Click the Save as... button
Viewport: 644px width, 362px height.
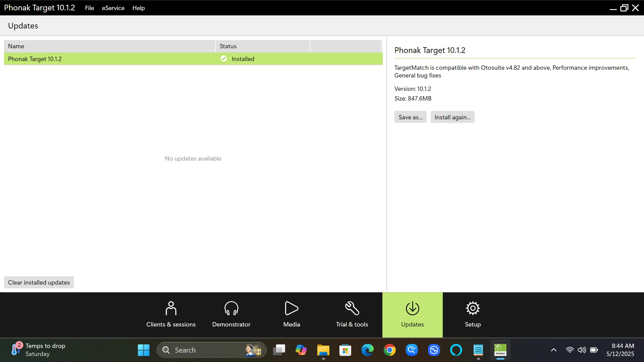[410, 117]
